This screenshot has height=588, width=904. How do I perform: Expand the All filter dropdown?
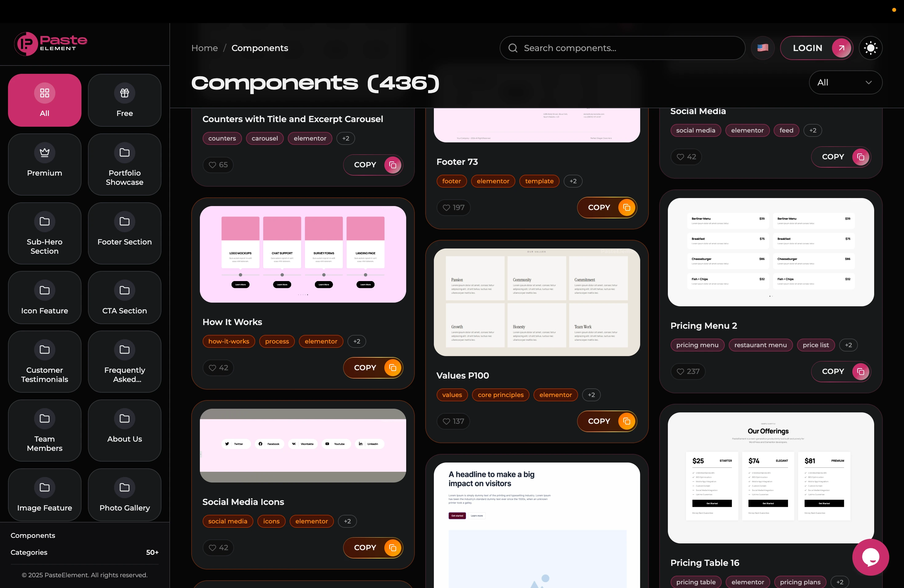point(845,82)
